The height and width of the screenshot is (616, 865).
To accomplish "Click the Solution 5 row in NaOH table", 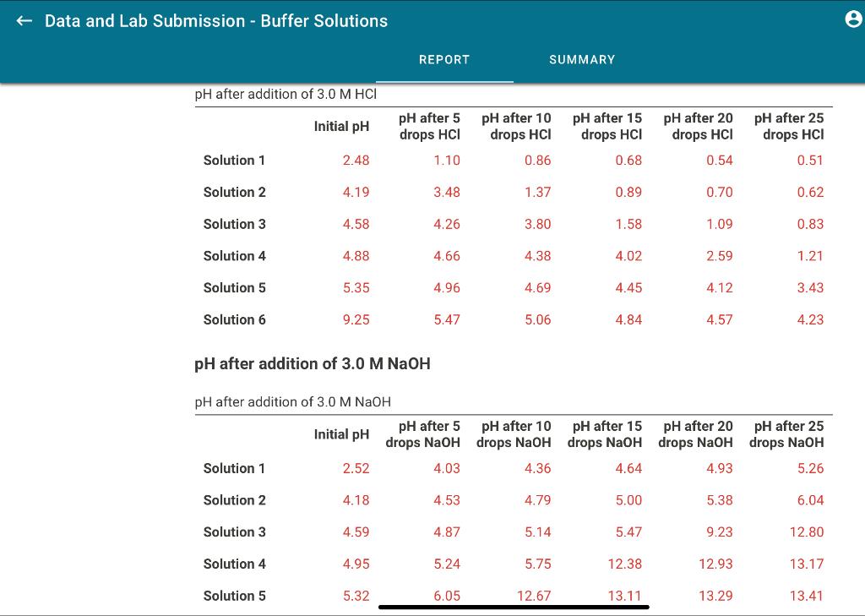I will [234, 596].
